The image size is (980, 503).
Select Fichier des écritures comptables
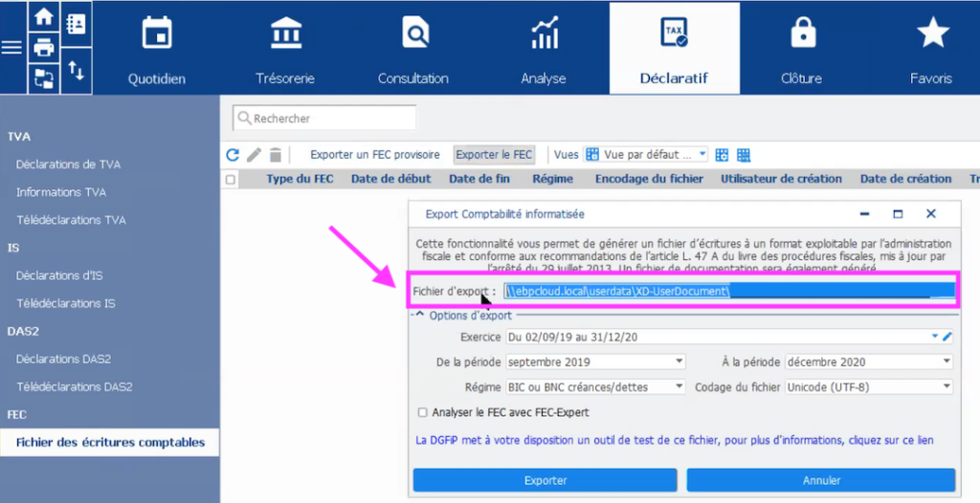pyautogui.click(x=110, y=443)
